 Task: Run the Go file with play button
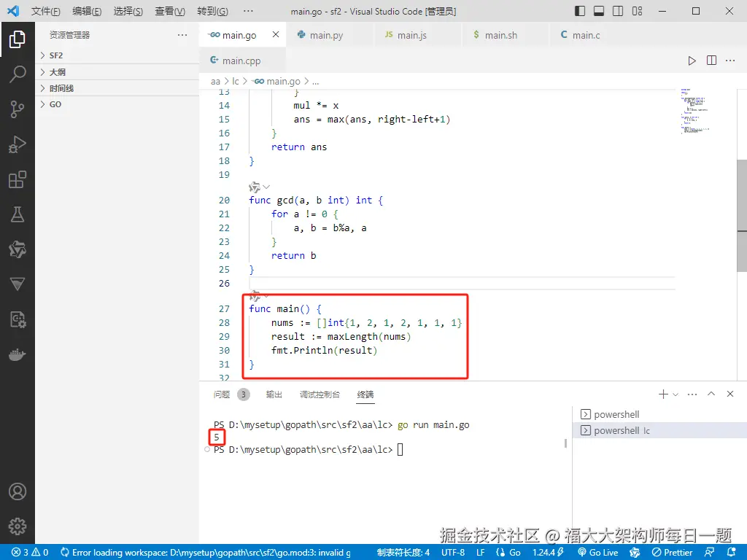pos(692,61)
